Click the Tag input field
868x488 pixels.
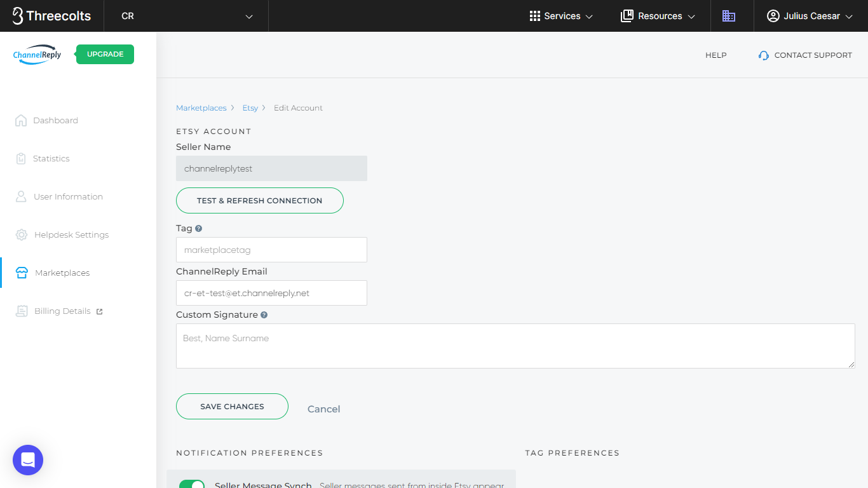click(x=271, y=250)
